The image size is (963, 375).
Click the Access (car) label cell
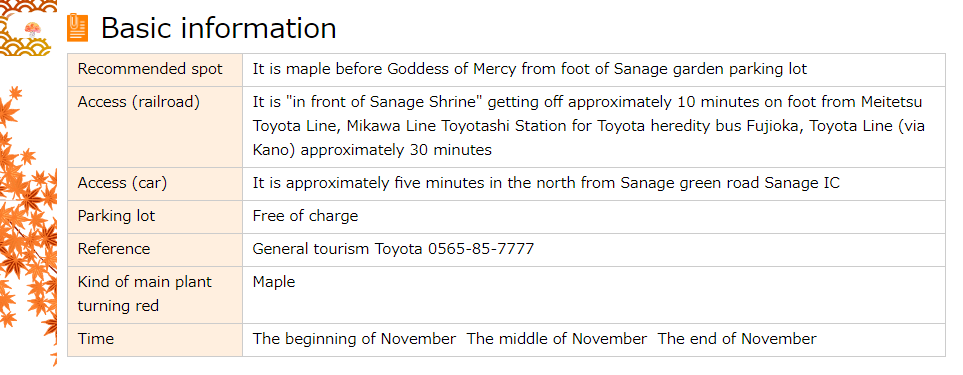tap(155, 184)
